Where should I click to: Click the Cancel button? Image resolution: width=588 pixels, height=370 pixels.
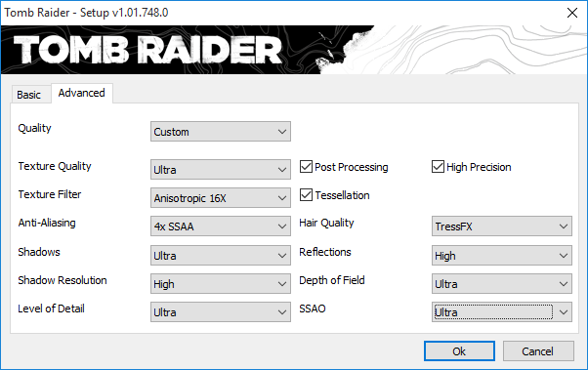tap(538, 351)
